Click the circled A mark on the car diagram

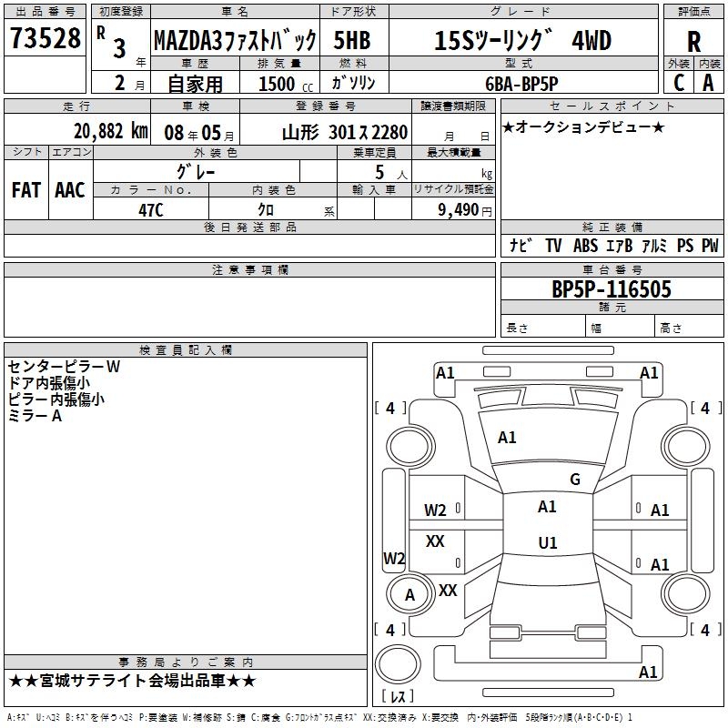409,595
